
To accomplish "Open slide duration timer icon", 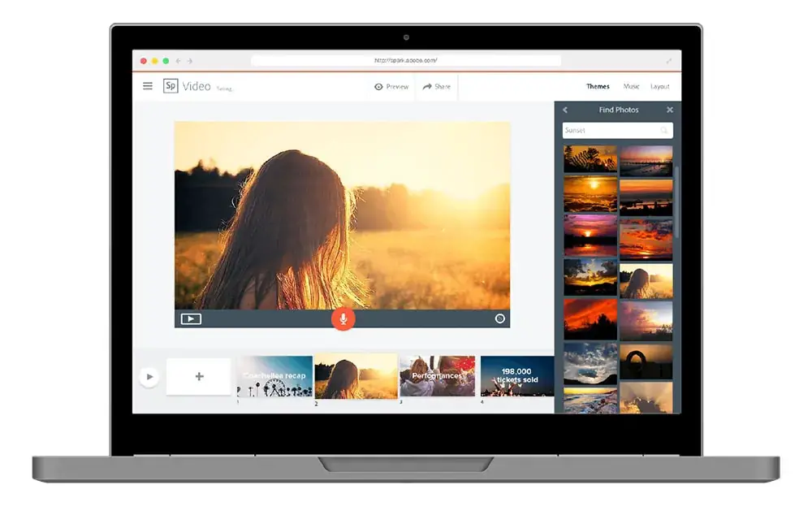I will 499,318.
